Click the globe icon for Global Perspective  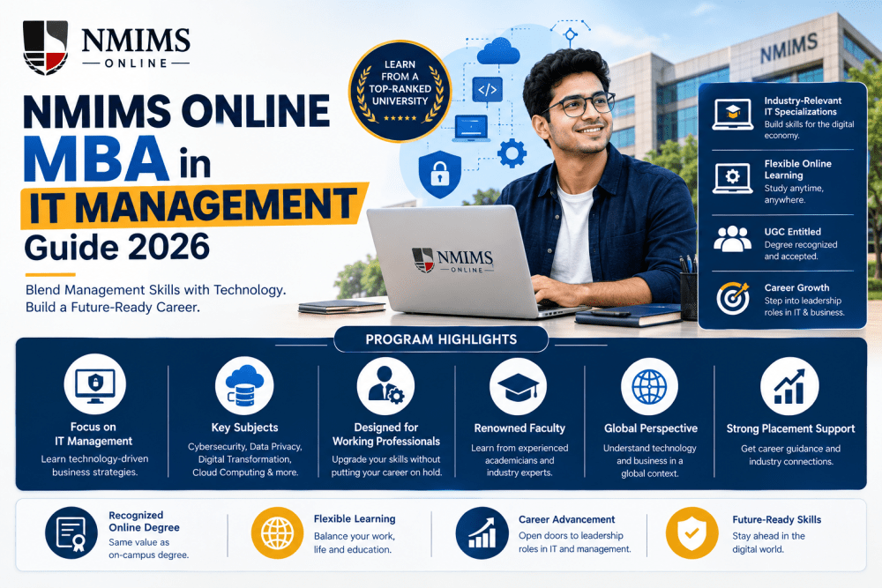pos(649,387)
